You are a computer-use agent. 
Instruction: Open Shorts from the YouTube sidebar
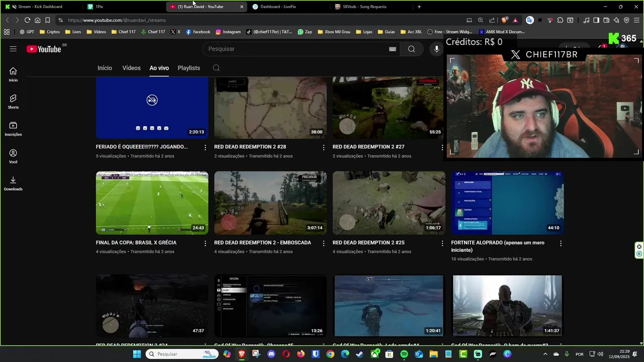click(x=13, y=102)
